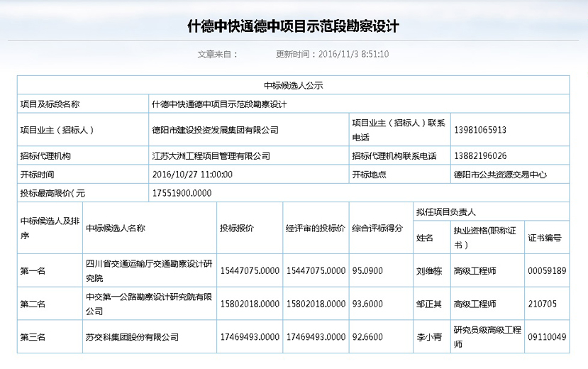Click the page title 什德中快通德中项目示范段勘察设计

coord(294,27)
